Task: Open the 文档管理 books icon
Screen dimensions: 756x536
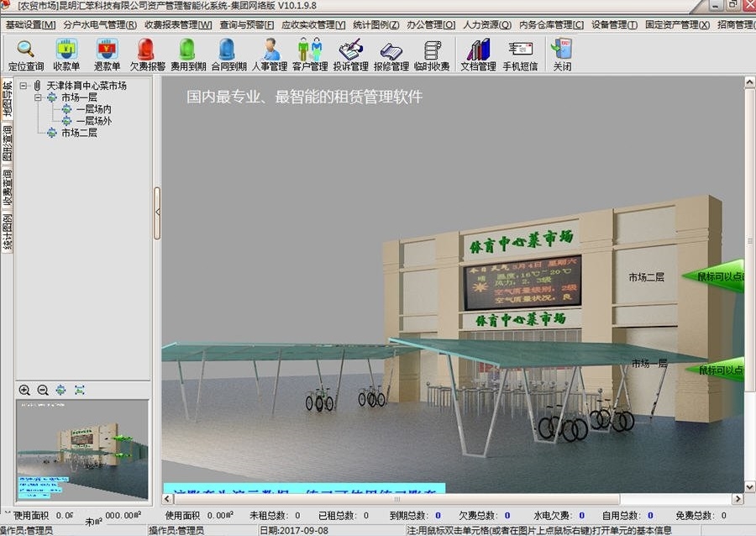Action: click(478, 50)
